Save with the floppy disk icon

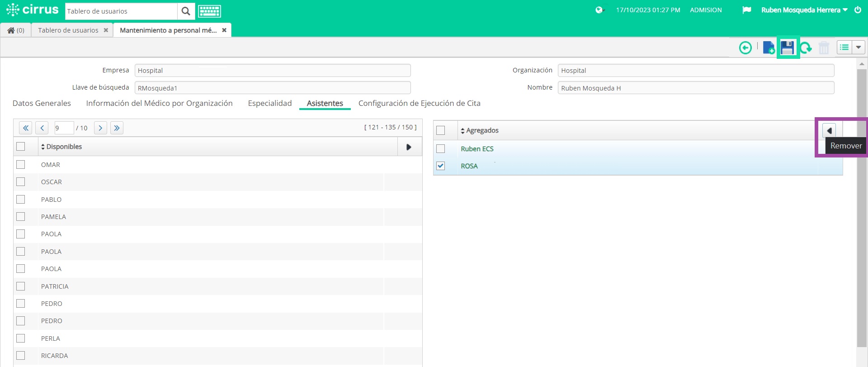[x=788, y=48]
